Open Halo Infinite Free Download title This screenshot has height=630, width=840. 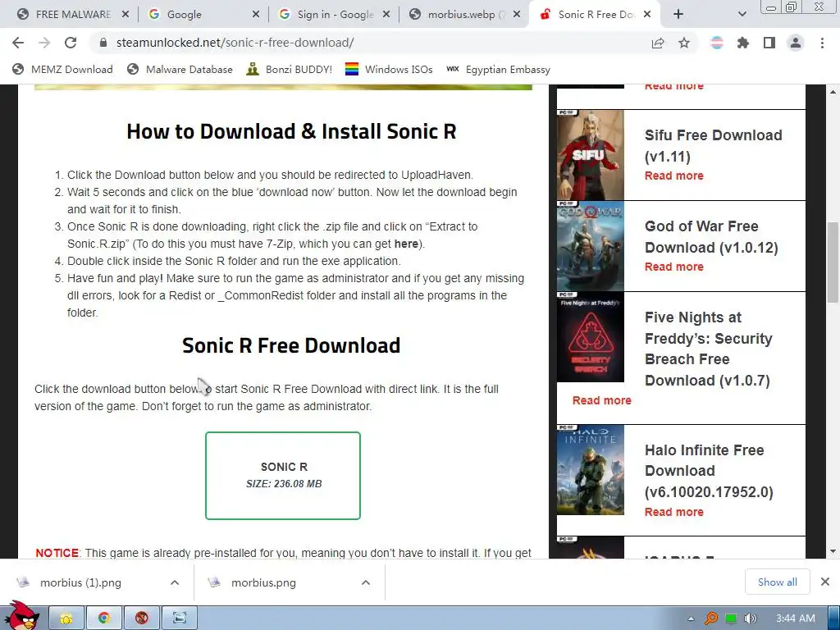coord(709,471)
